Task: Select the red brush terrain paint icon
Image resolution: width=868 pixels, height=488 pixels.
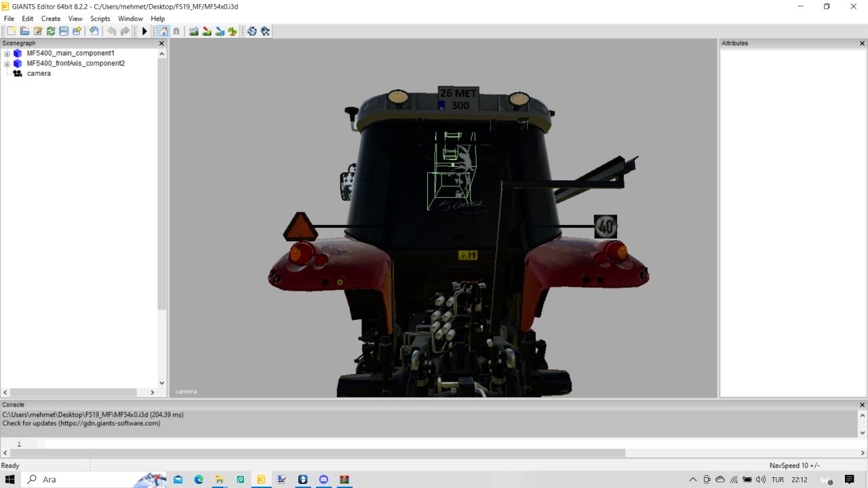Action: [207, 31]
